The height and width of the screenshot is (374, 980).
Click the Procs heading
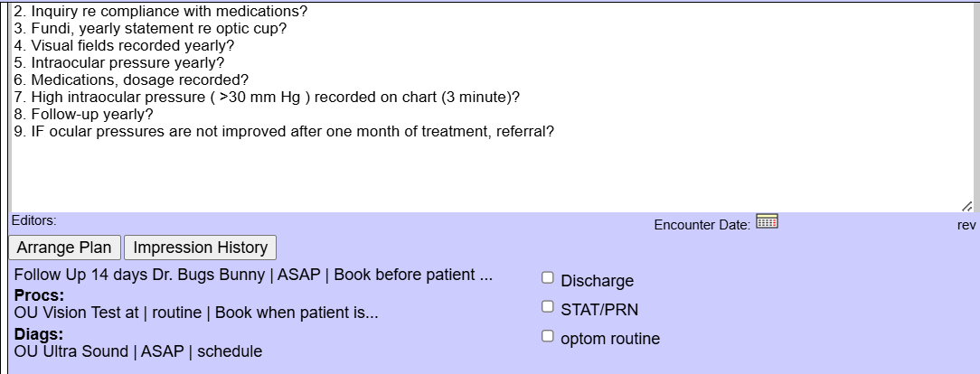click(40, 295)
